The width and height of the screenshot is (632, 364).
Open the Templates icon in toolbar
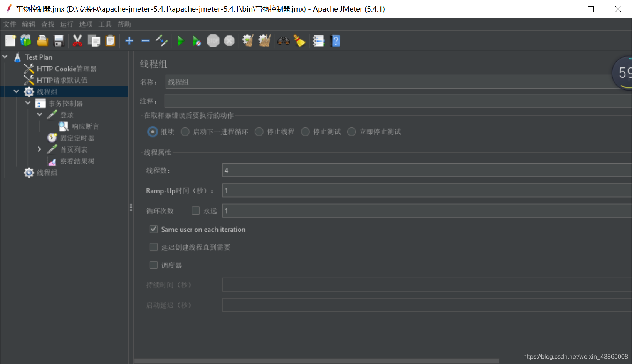tap(26, 41)
